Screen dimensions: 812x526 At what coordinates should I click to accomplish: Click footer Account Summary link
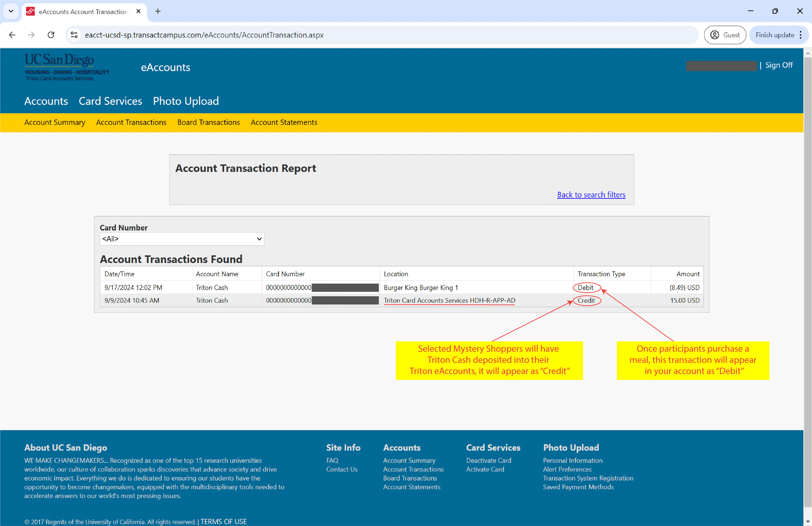[x=409, y=461]
